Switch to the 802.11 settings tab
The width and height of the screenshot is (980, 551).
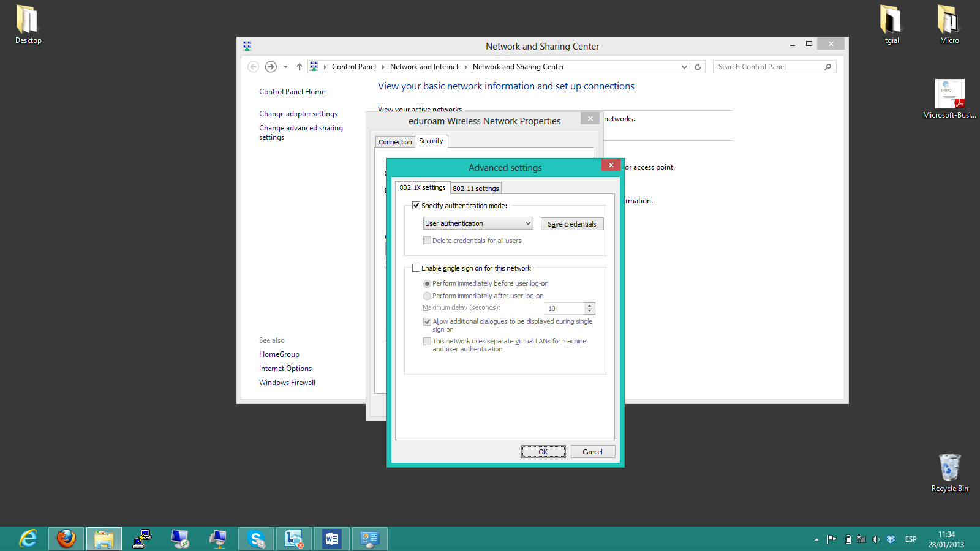click(x=476, y=189)
